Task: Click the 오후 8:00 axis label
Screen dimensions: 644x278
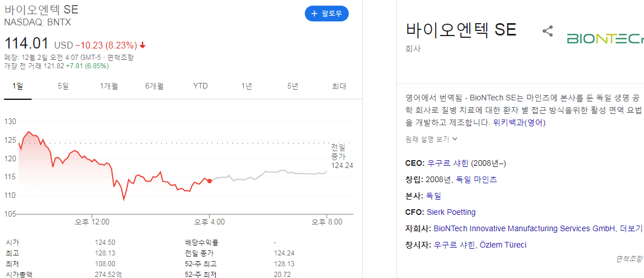Action: coord(327,222)
